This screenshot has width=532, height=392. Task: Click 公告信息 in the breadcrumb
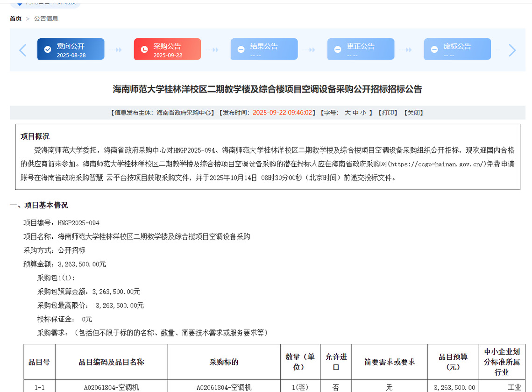(x=46, y=19)
